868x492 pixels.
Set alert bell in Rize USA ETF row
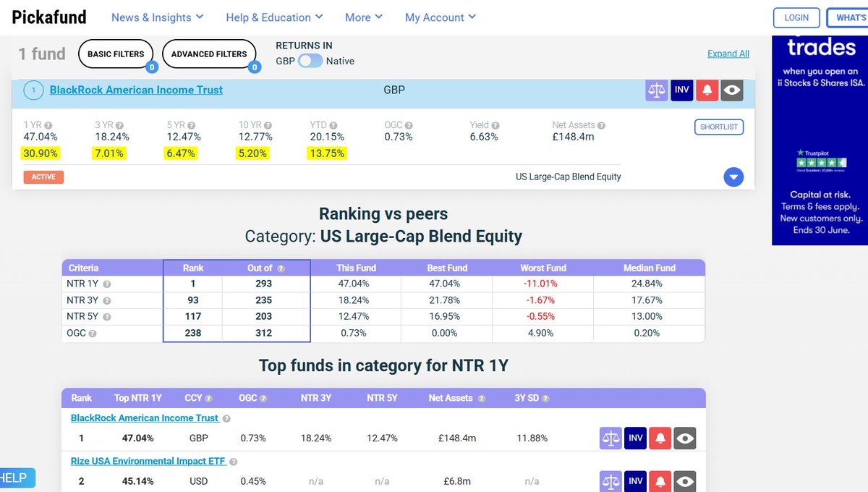[x=660, y=481]
